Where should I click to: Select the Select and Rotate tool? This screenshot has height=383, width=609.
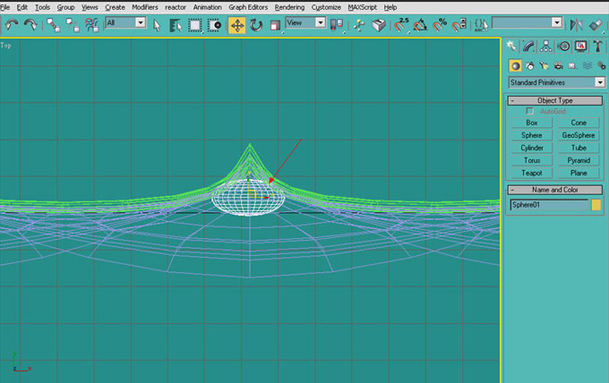(256, 26)
